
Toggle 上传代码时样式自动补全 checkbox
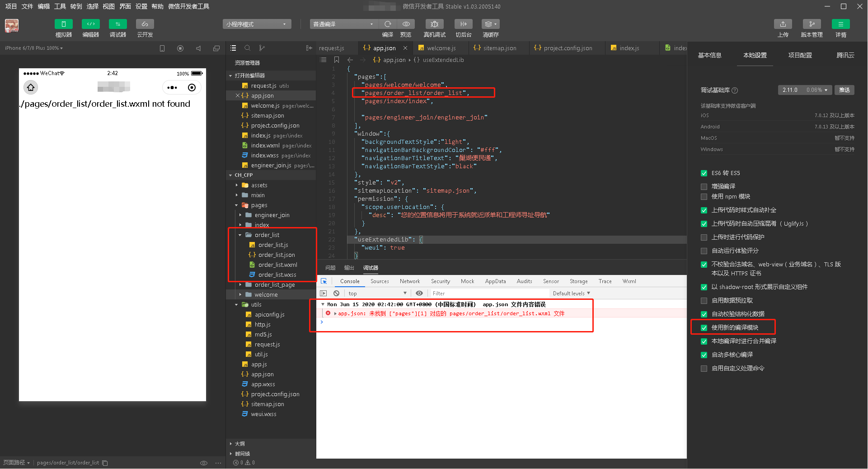[704, 210]
